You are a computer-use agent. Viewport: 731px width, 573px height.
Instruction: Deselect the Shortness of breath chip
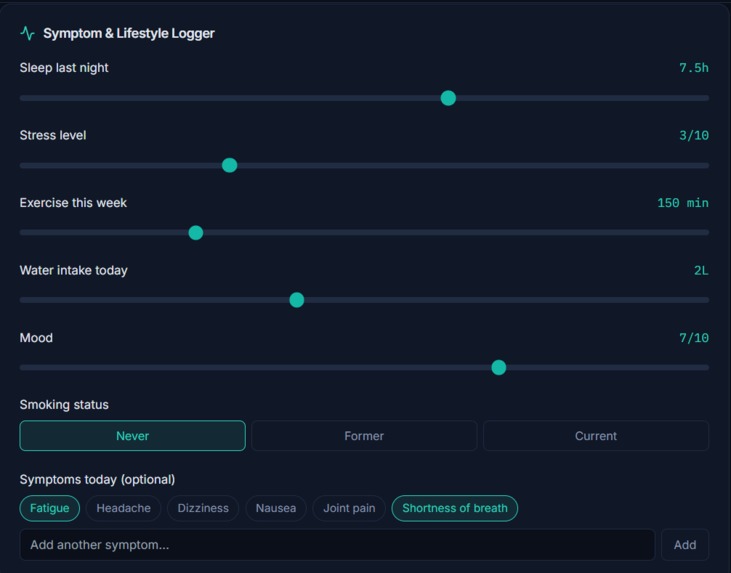pyautogui.click(x=455, y=508)
